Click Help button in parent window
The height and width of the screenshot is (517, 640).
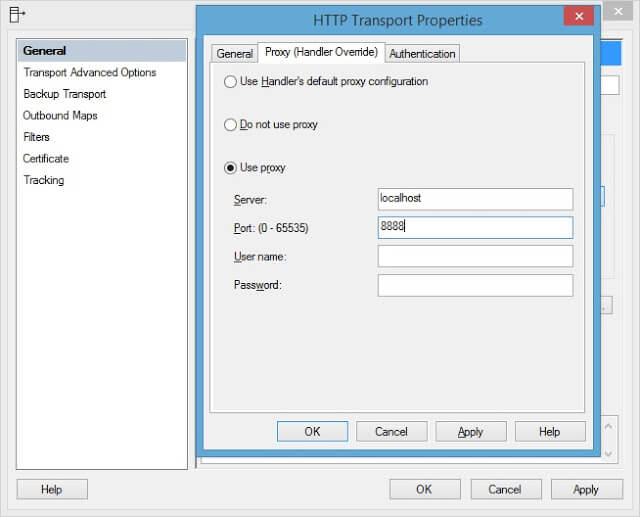(x=52, y=489)
